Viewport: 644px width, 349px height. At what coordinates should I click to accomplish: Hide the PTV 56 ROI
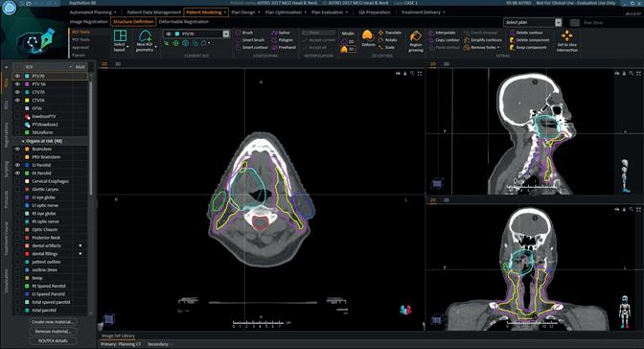[x=17, y=84]
